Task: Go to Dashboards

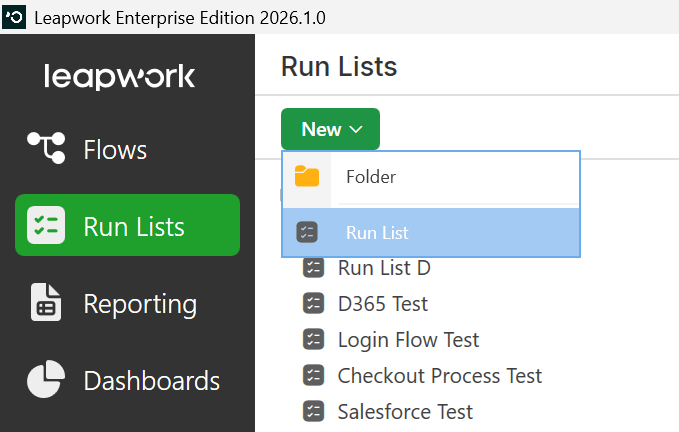Action: click(x=152, y=381)
